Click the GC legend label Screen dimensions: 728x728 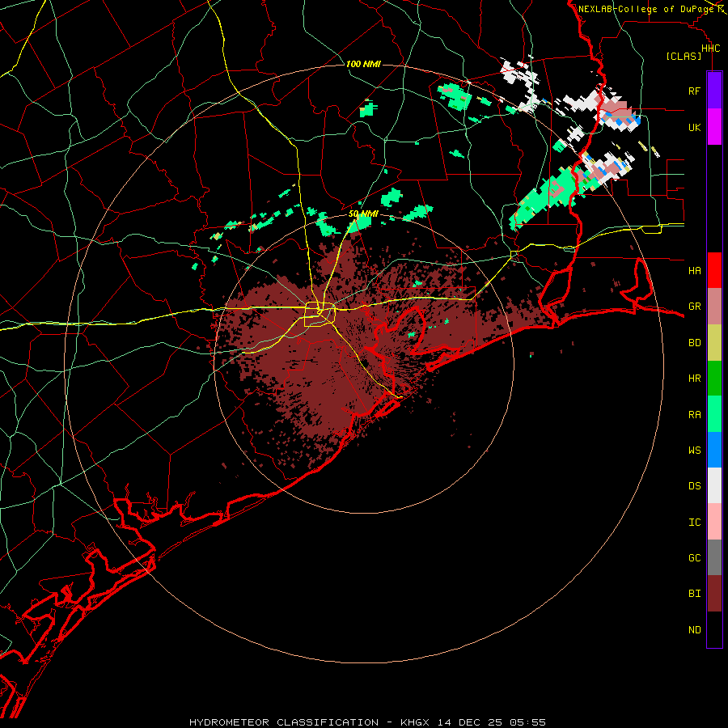tap(694, 557)
